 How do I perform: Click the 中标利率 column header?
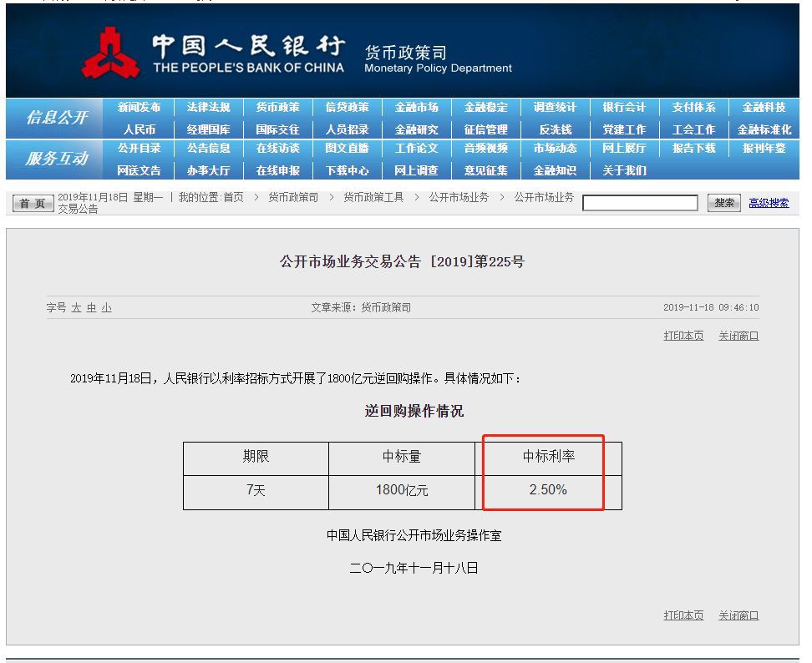point(548,458)
